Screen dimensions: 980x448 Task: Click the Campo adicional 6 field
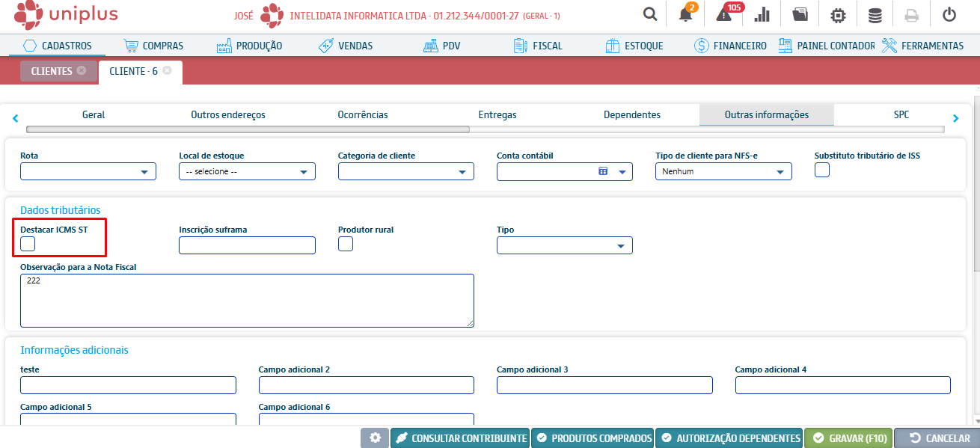click(x=367, y=420)
